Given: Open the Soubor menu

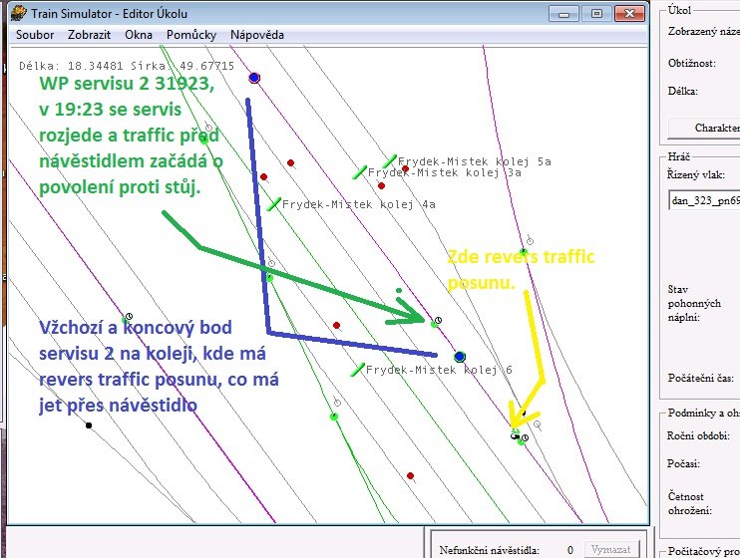Looking at the screenshot, I should coord(36,34).
